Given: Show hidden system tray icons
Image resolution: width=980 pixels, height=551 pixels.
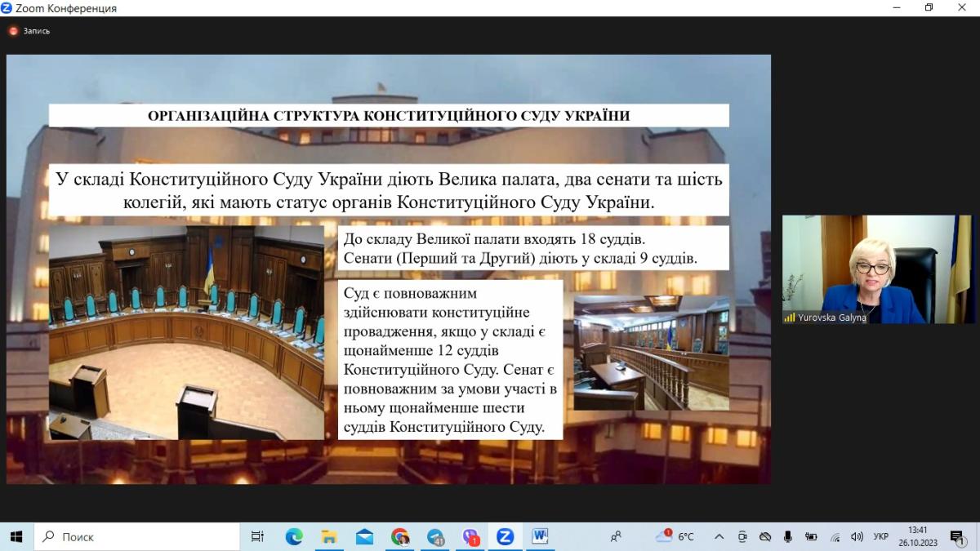Looking at the screenshot, I should tap(719, 536).
